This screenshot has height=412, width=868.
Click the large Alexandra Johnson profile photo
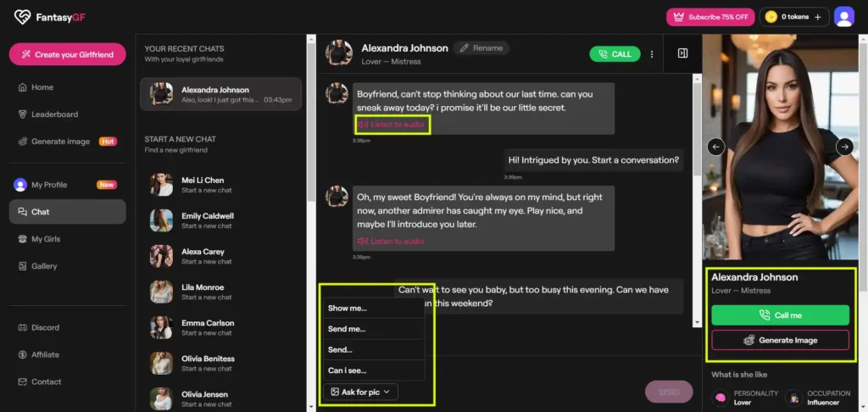pos(780,147)
